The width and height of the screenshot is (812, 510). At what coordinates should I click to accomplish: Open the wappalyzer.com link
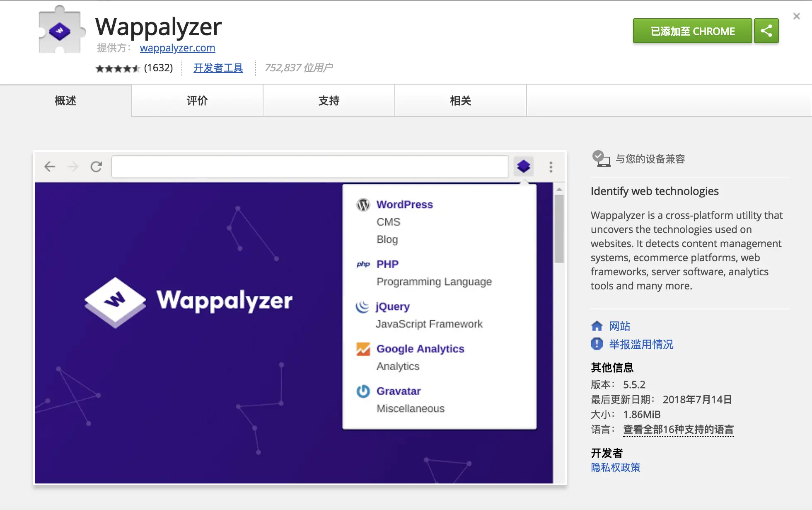[177, 48]
